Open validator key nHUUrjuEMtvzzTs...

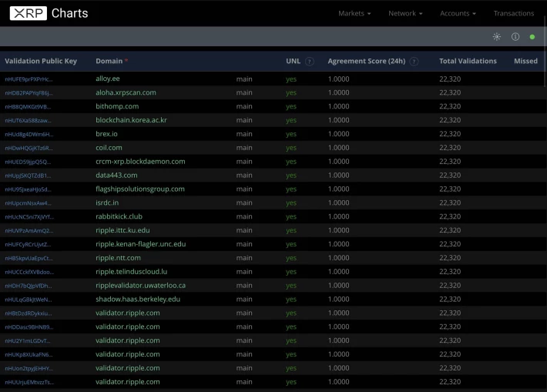29,382
